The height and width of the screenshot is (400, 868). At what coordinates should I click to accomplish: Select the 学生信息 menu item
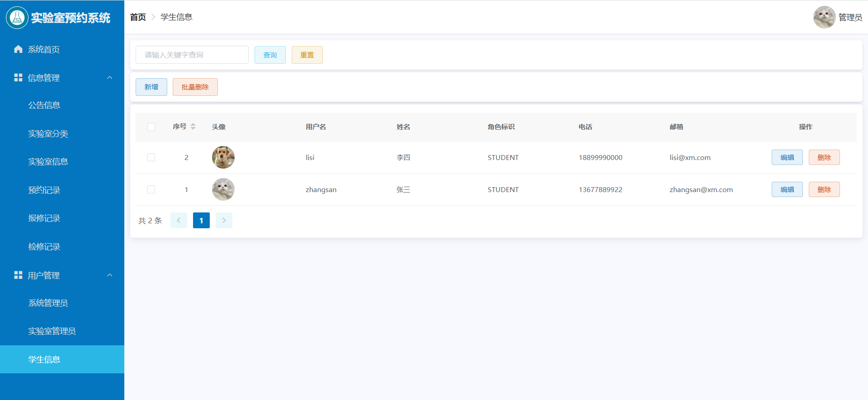tap(62, 359)
